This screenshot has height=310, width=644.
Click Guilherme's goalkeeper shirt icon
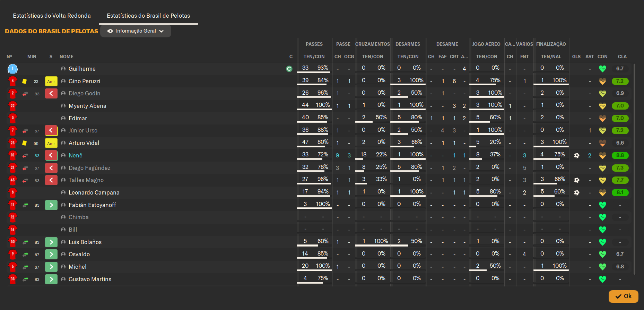pyautogui.click(x=12, y=69)
